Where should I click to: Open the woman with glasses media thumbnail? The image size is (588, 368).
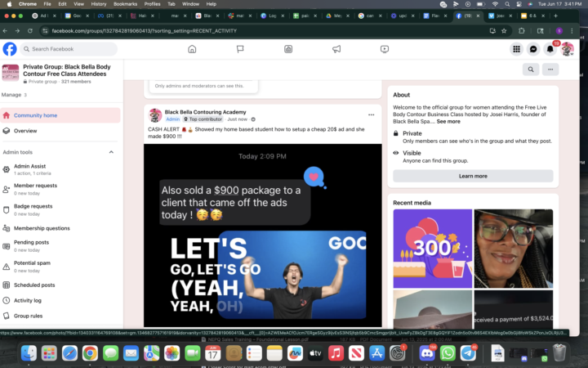coord(514,249)
